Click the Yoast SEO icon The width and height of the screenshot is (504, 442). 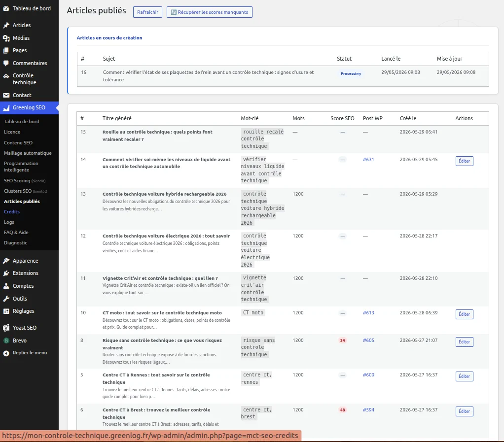[6, 328]
